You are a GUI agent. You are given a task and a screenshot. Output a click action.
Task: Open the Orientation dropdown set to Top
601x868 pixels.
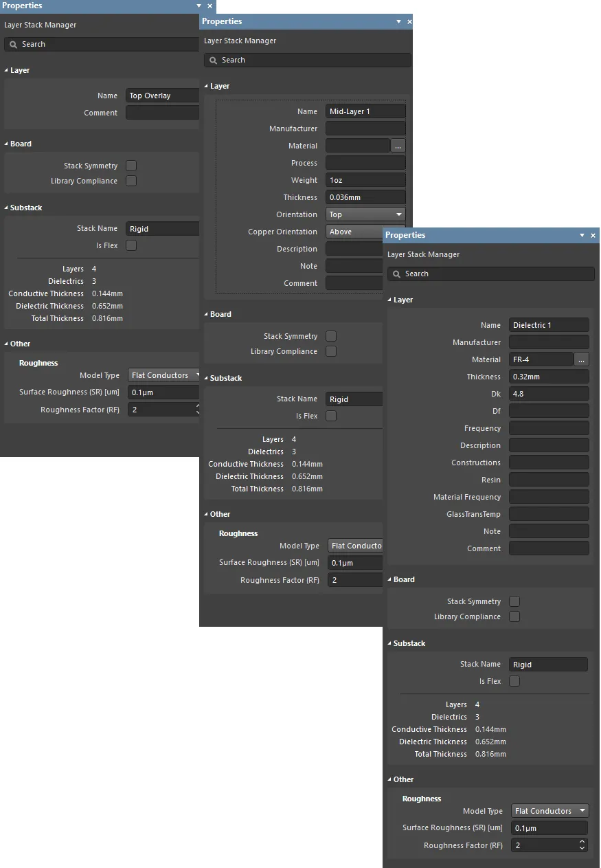(366, 214)
